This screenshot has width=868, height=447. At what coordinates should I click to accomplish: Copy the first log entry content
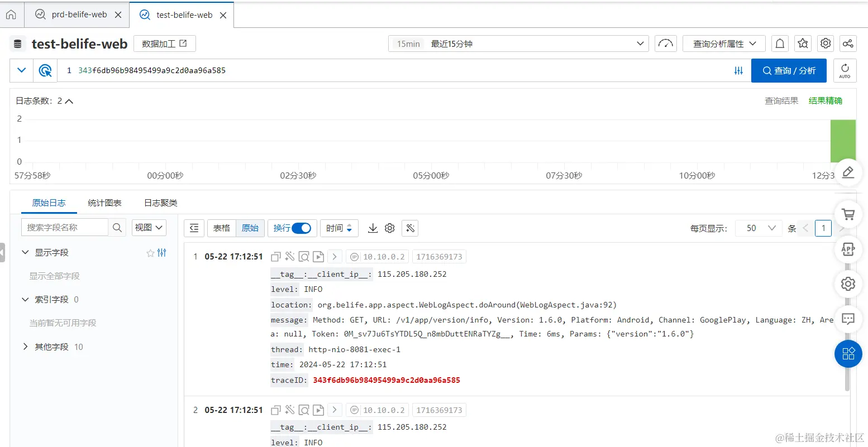click(275, 256)
